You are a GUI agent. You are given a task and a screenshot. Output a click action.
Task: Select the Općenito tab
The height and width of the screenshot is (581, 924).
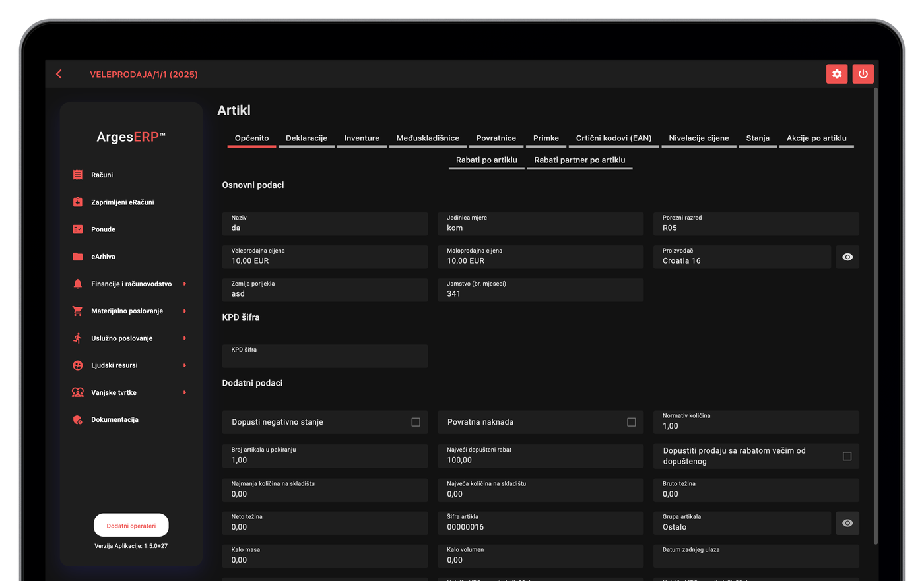251,138
